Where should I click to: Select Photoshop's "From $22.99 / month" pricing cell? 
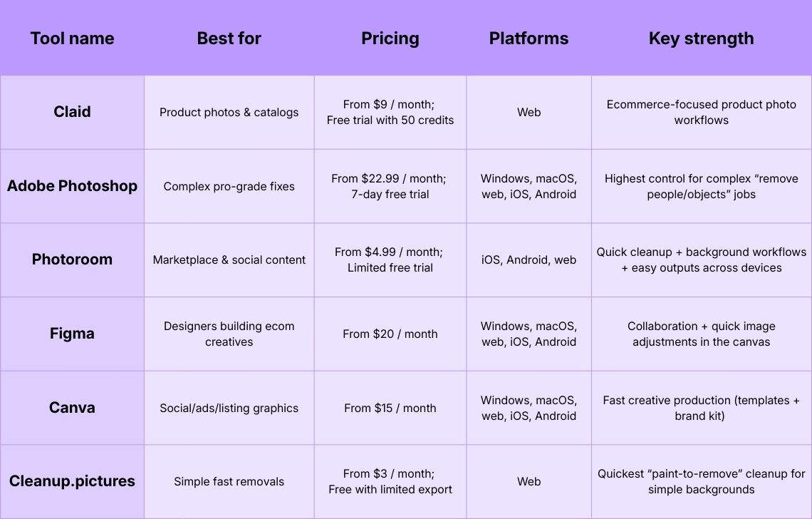click(x=390, y=186)
